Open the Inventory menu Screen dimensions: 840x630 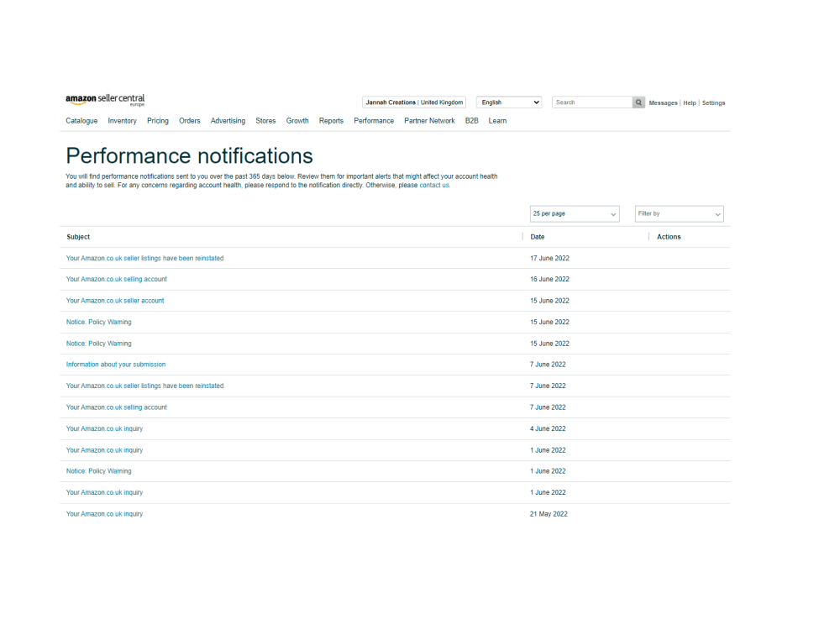click(122, 121)
